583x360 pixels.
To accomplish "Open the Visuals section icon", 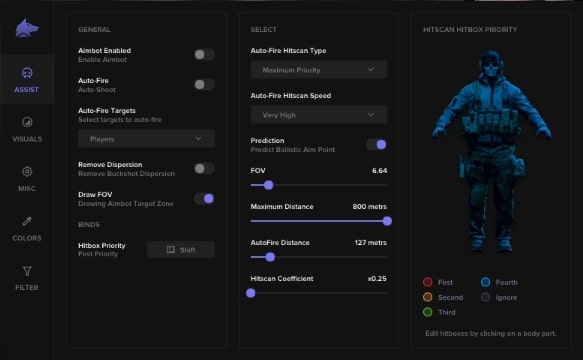I will (27, 122).
